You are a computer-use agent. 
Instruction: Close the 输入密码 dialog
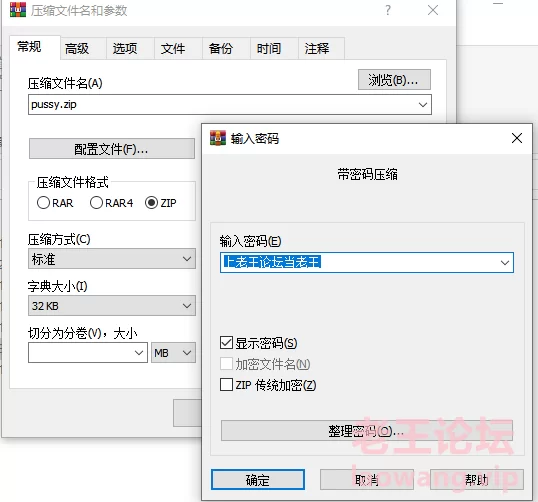click(x=517, y=138)
